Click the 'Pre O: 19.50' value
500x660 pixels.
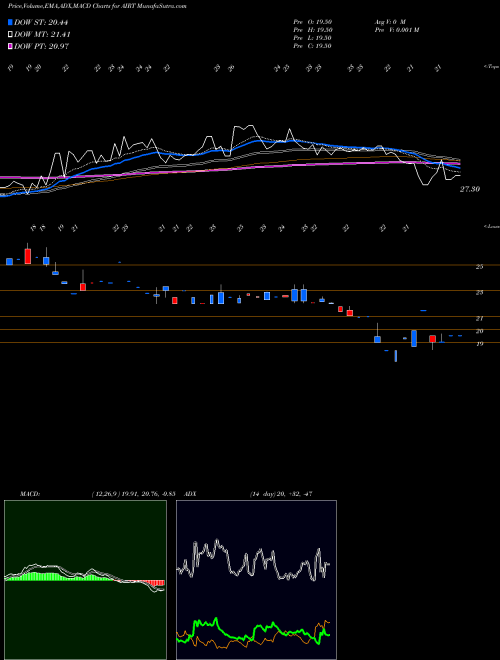tap(313, 22)
